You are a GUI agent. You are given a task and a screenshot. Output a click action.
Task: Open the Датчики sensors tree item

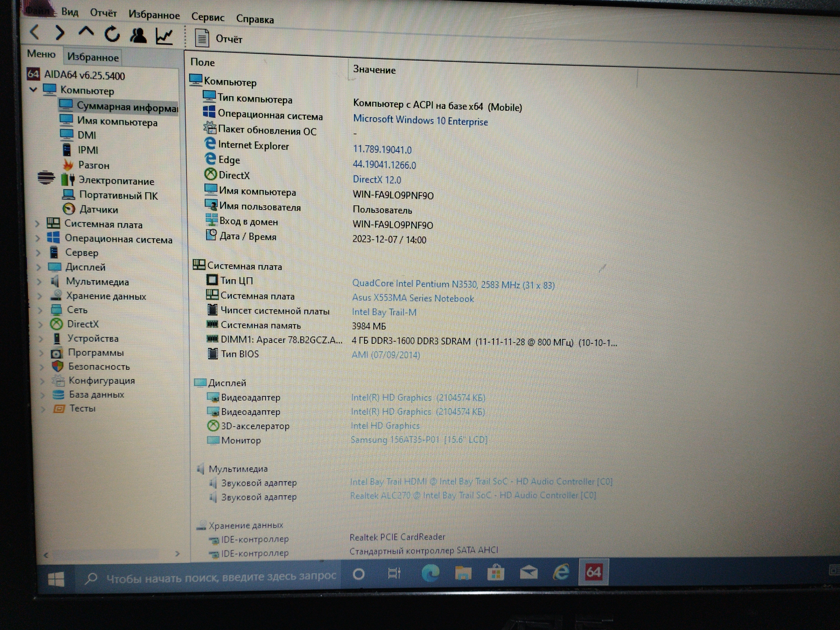pyautogui.click(x=99, y=210)
